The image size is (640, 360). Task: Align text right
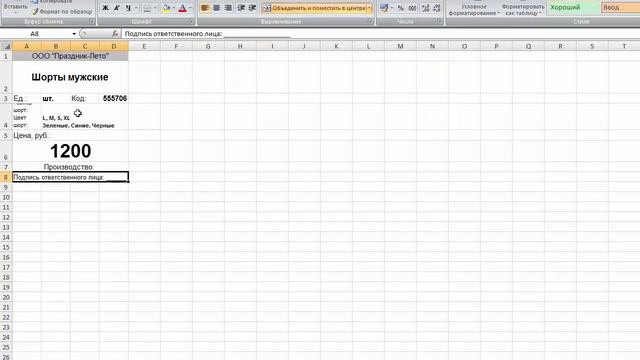[228, 8]
